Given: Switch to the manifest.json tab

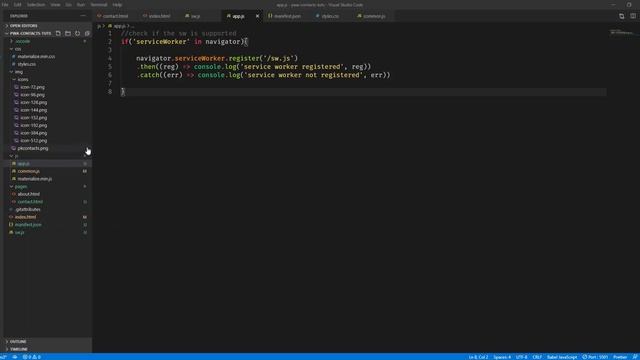Looking at the screenshot, I should coord(287,16).
